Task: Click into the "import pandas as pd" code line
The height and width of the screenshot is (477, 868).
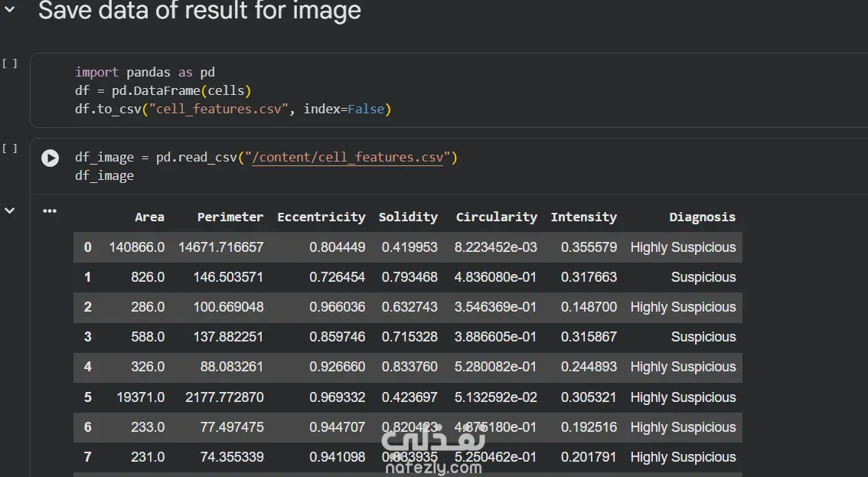Action: (x=145, y=73)
